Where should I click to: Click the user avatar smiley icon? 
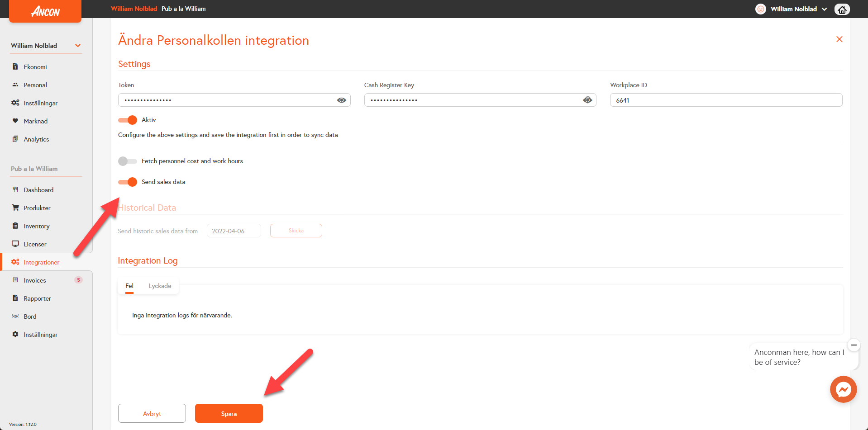tap(761, 9)
